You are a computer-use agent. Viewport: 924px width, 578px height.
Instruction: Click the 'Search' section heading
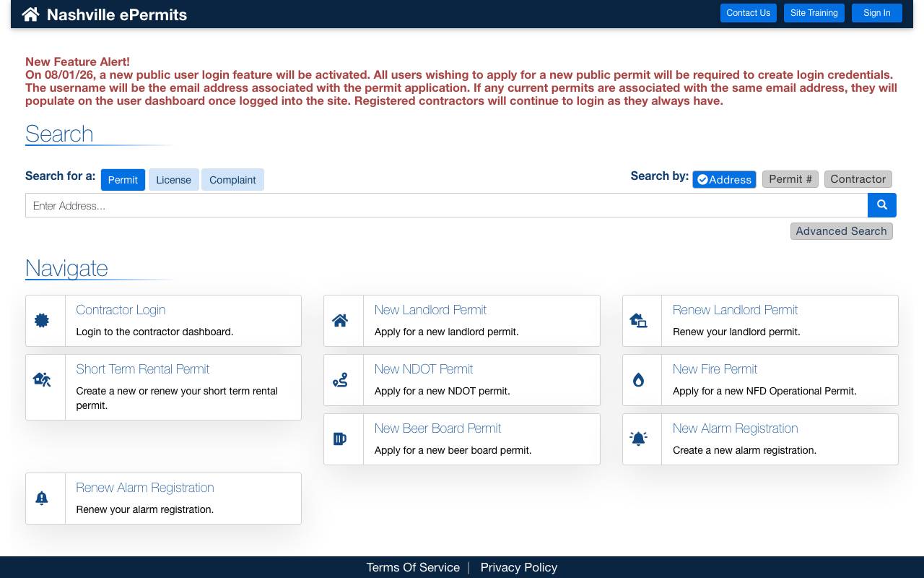click(59, 134)
